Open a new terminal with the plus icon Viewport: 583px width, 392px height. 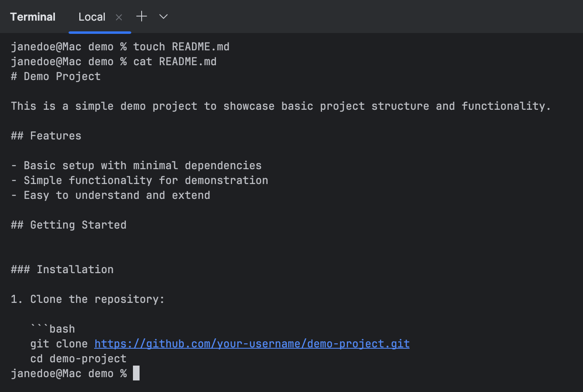(141, 16)
